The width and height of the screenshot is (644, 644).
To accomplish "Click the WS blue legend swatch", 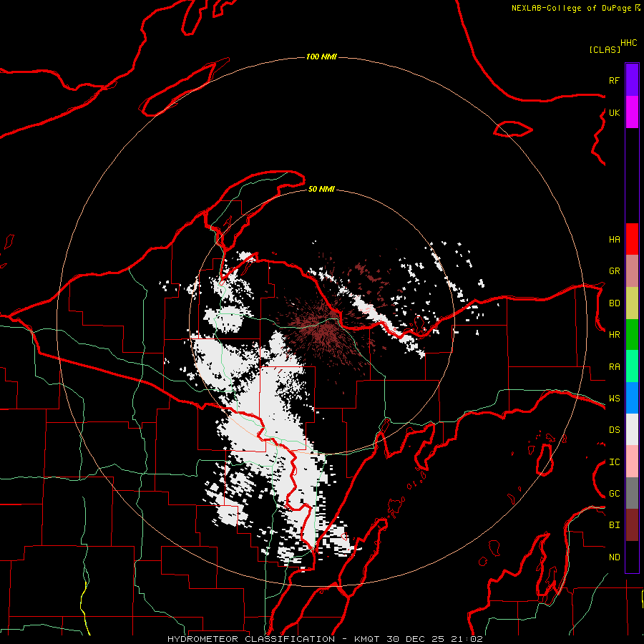I will click(x=632, y=398).
